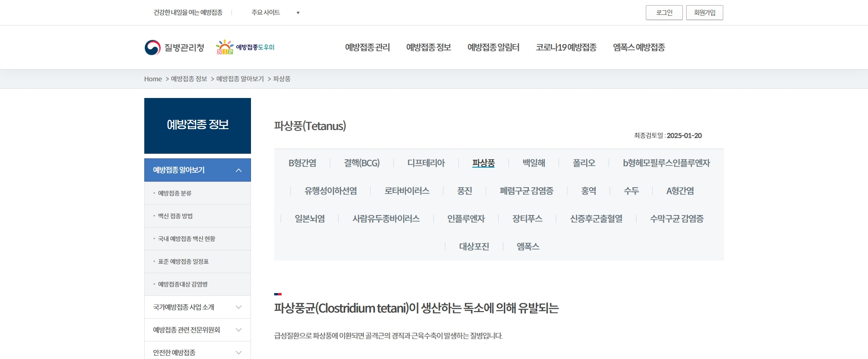Expand the 안전한 예방접종 section

198,352
